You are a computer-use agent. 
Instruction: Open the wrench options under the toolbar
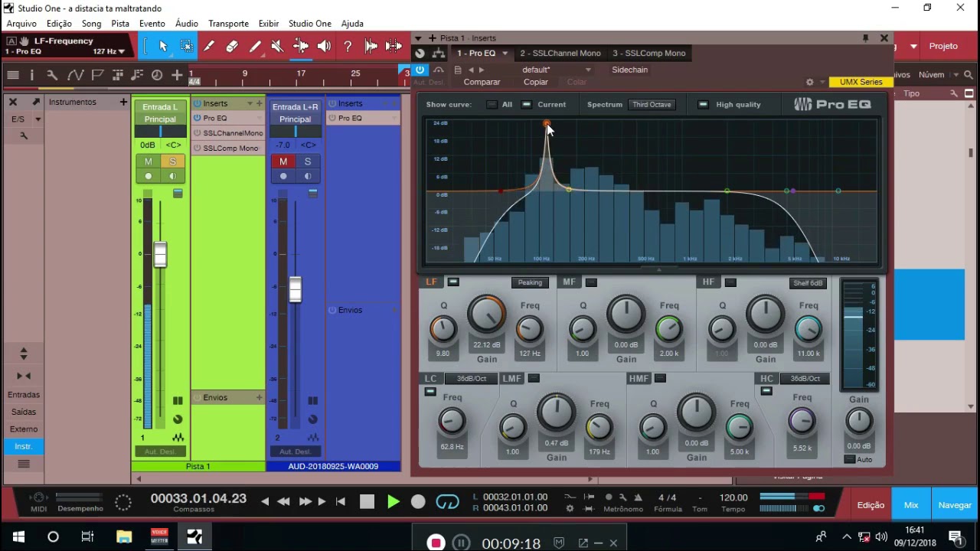[52, 75]
